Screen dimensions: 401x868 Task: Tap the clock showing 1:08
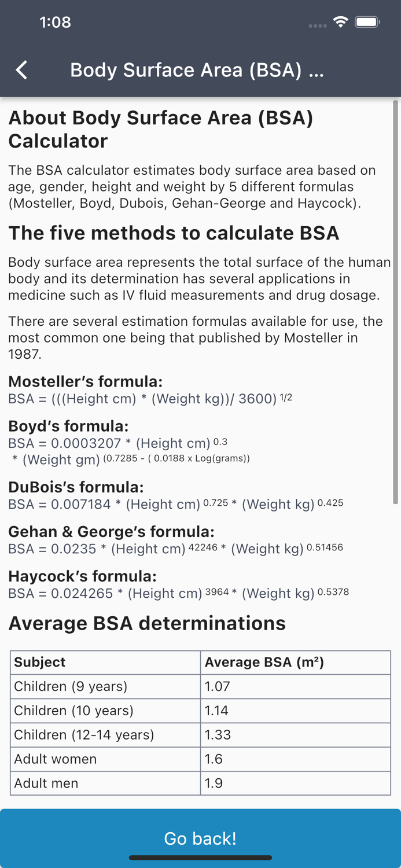56,22
